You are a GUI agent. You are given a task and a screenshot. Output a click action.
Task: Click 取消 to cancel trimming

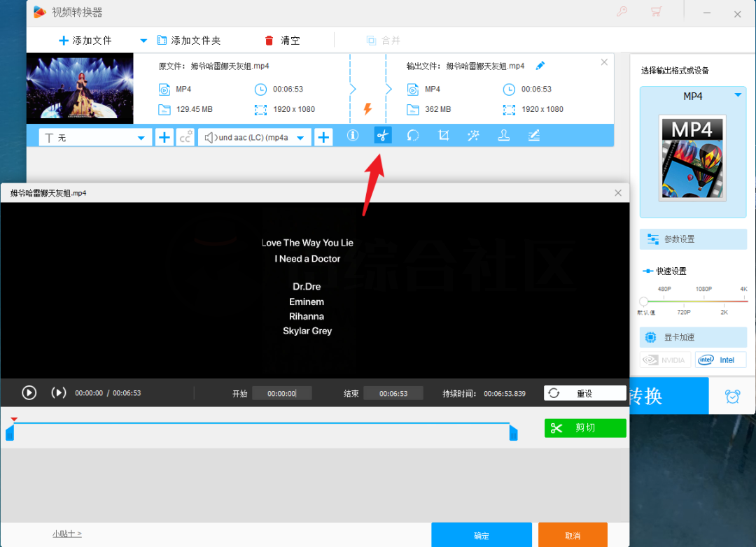coord(573,535)
